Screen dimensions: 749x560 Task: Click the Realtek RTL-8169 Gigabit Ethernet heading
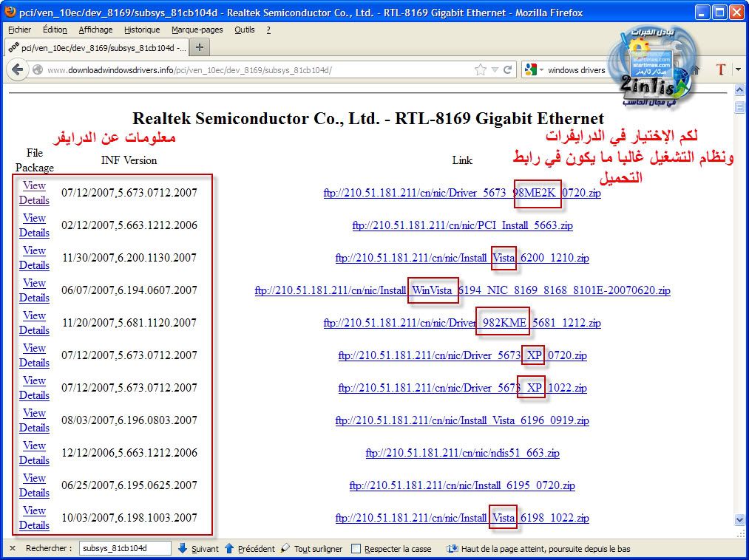tap(367, 118)
